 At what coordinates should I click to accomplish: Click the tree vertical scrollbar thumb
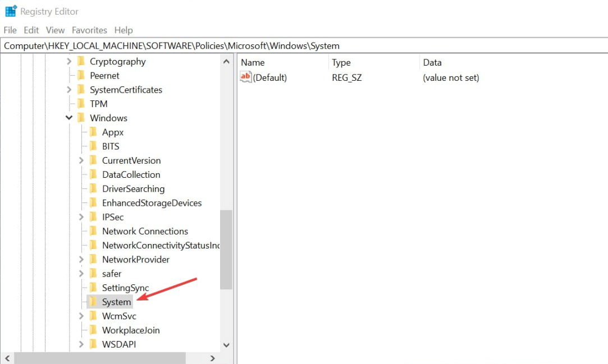pyautogui.click(x=226, y=250)
